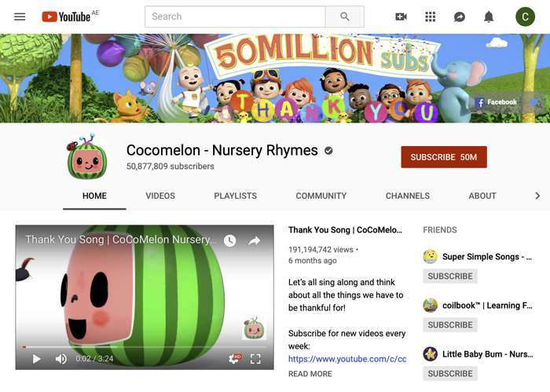Click the 191,194,742 views text
550x392 pixels.
pyautogui.click(x=321, y=250)
